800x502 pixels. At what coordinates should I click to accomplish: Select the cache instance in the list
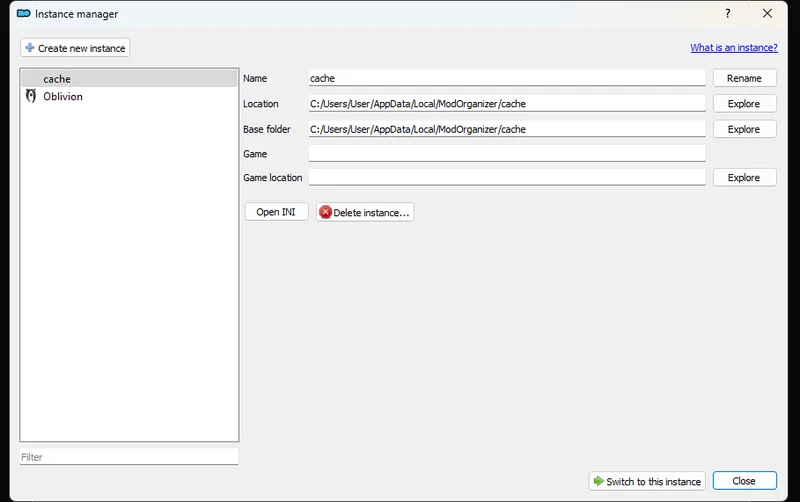tap(57, 78)
